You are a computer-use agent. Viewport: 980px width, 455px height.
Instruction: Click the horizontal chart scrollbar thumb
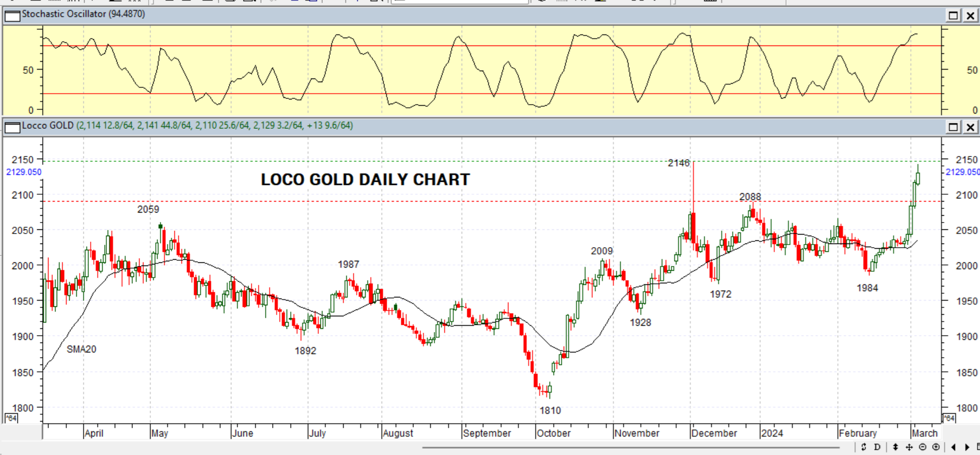tap(630, 448)
